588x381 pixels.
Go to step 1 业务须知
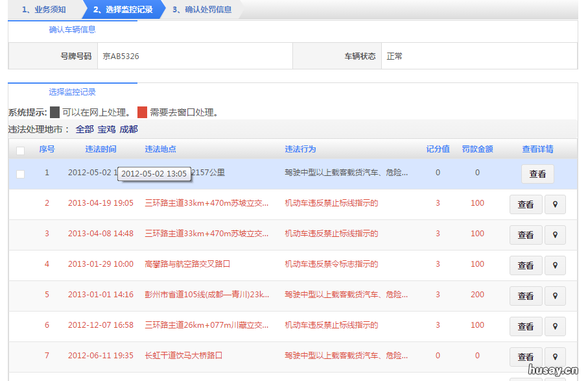coord(43,10)
